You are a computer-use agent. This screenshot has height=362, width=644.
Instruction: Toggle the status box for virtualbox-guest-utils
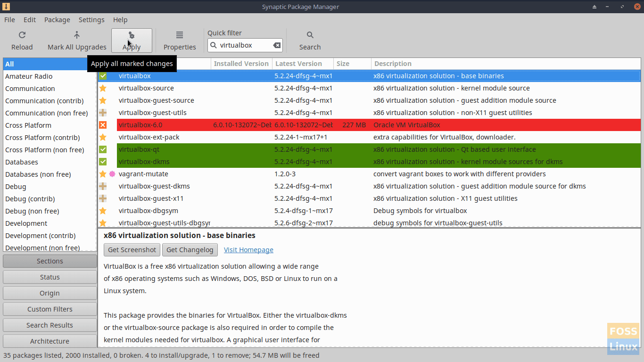point(103,113)
